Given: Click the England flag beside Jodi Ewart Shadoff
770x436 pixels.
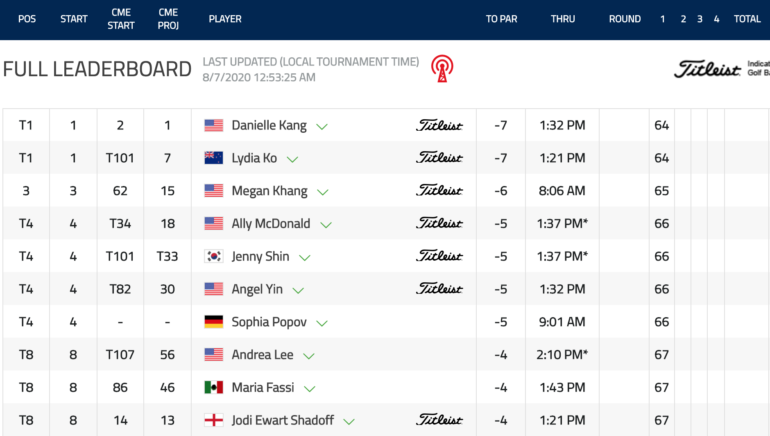Looking at the screenshot, I should pyautogui.click(x=214, y=420).
